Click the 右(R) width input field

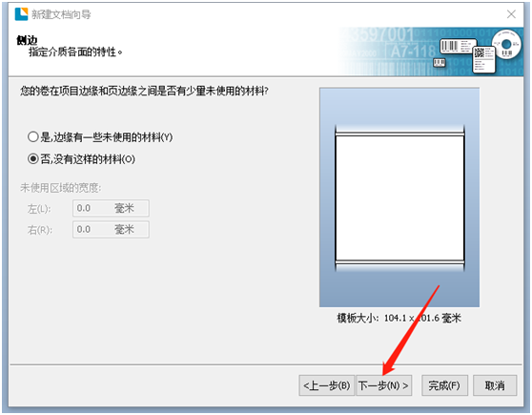tap(111, 230)
